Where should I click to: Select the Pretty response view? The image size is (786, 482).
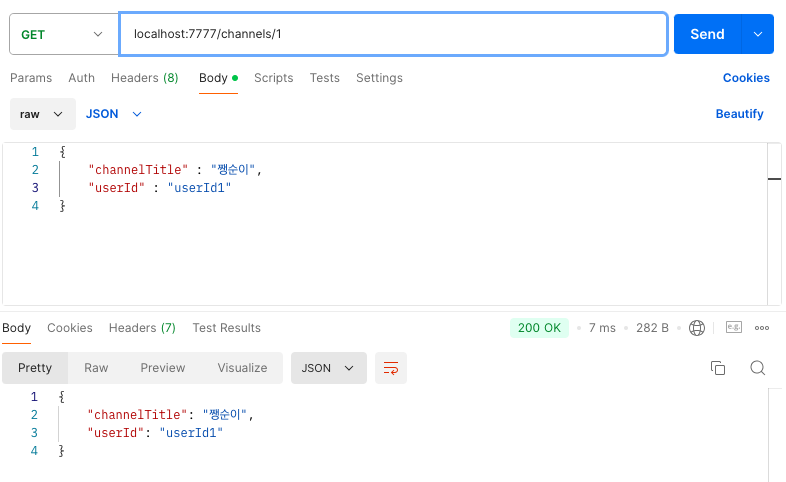(x=35, y=368)
